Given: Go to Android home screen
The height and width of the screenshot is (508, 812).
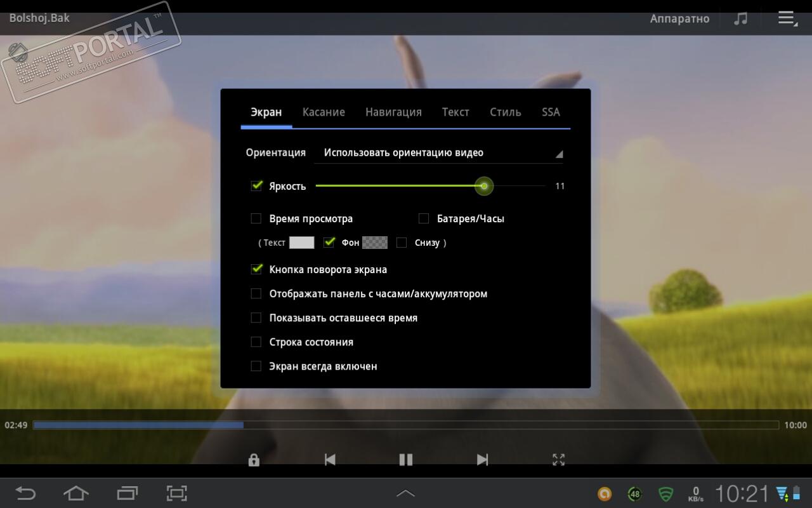Looking at the screenshot, I should 75,493.
